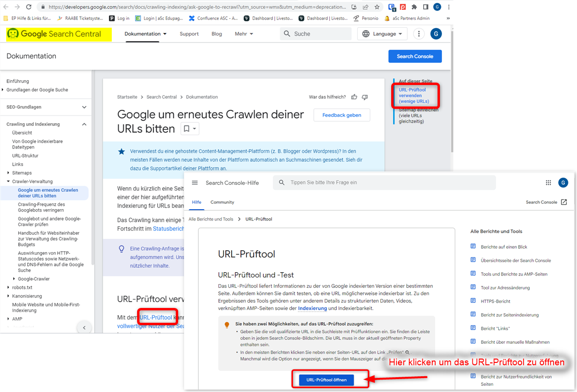
Task: Click the Search Console-Hilfe question search box
Action: [384, 182]
